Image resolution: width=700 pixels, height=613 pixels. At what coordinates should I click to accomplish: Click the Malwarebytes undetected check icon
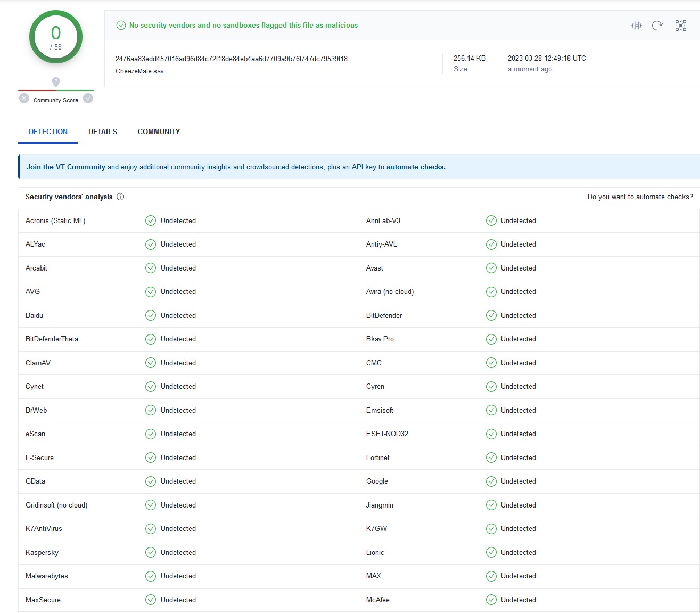pos(151,576)
